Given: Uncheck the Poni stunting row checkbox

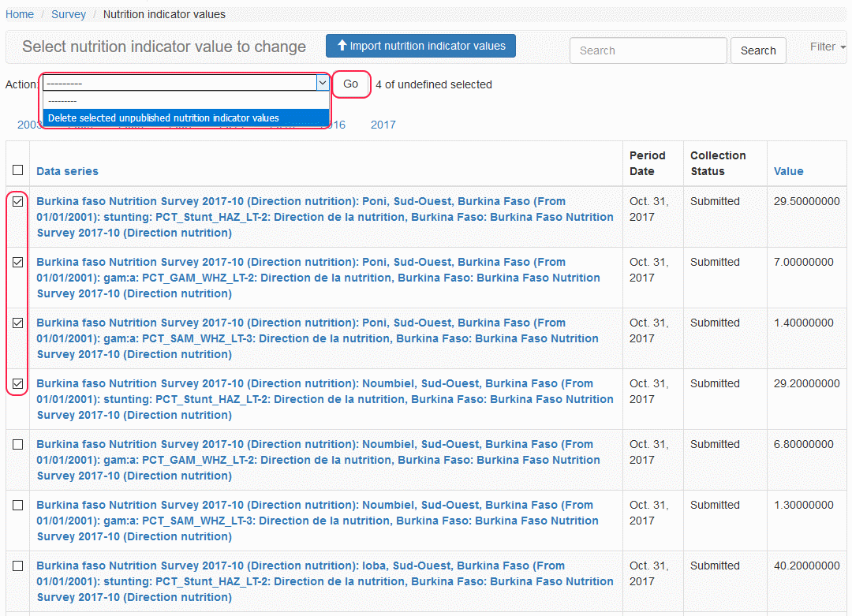Looking at the screenshot, I should [18, 201].
